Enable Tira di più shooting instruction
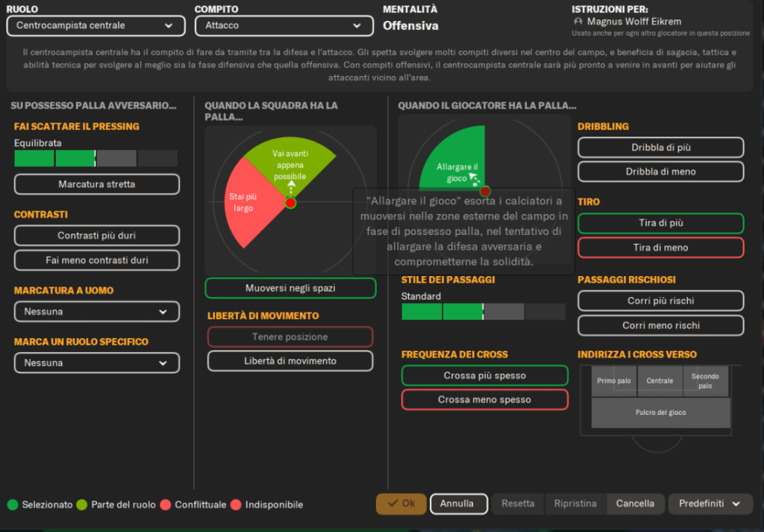Viewport: 764px width, 532px height. tap(660, 223)
